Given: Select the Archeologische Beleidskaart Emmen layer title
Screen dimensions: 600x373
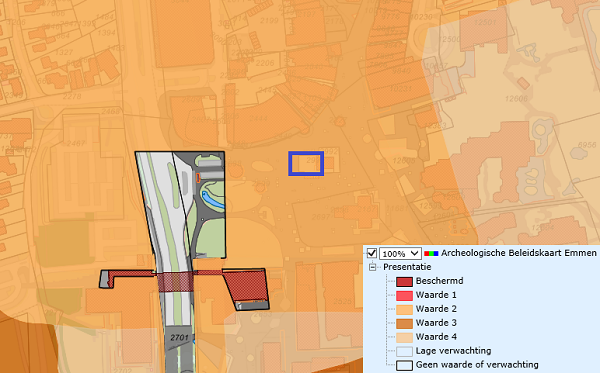Looking at the screenshot, I should point(518,253).
